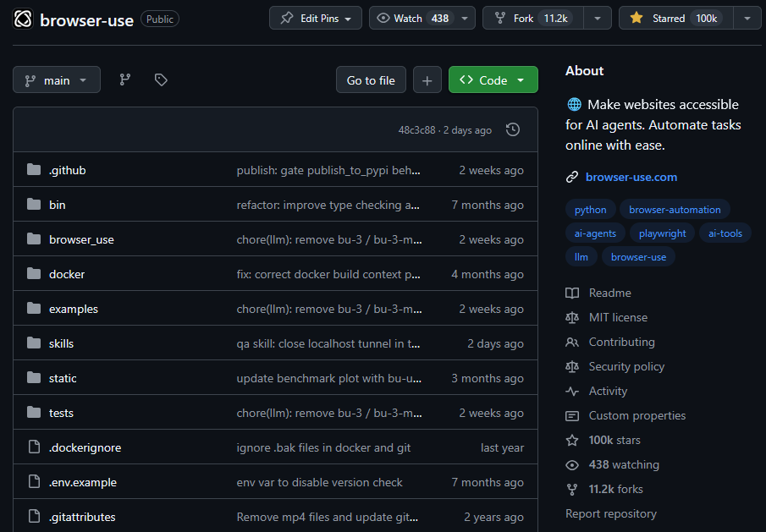Open commit "env var to disable version check"
Screen dimensions: 766x532
[x=319, y=482]
